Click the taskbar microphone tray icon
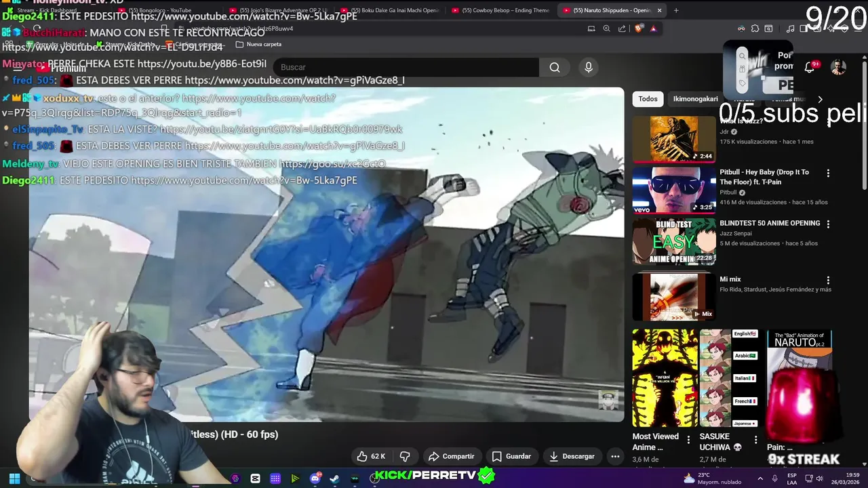 (x=774, y=479)
